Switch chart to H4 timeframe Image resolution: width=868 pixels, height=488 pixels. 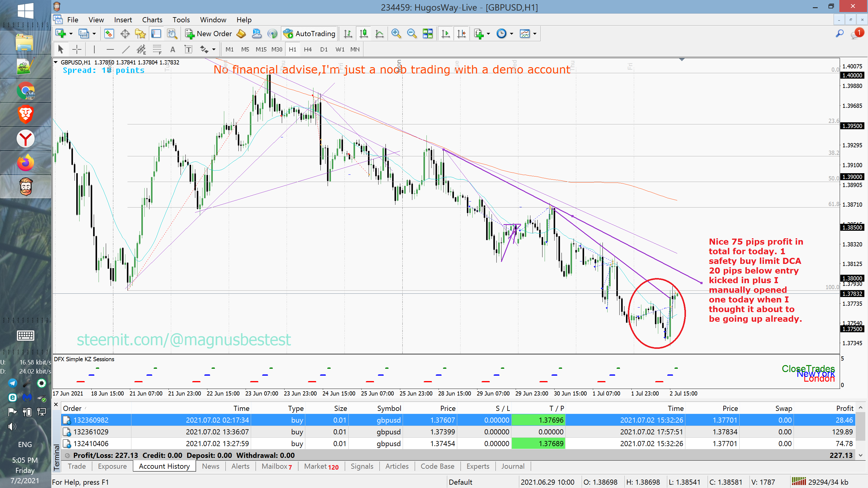click(307, 49)
